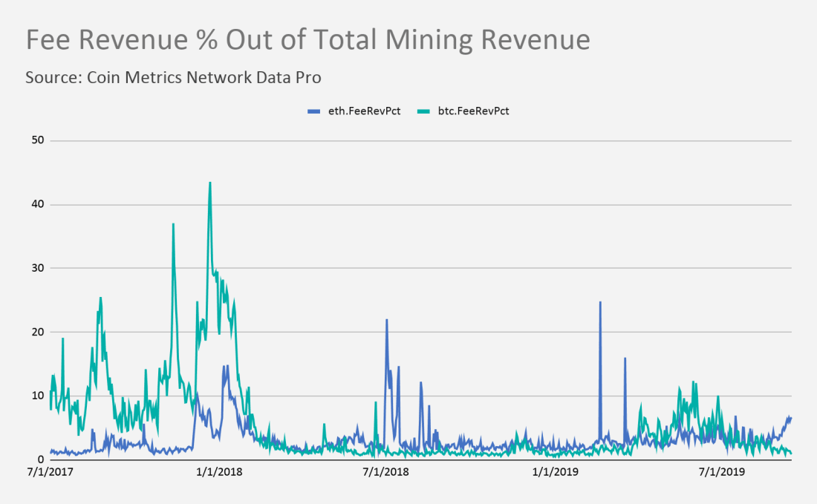This screenshot has width=817, height=504.
Task: Click the 1/1/2018 x-axis date label
Action: tap(219, 472)
